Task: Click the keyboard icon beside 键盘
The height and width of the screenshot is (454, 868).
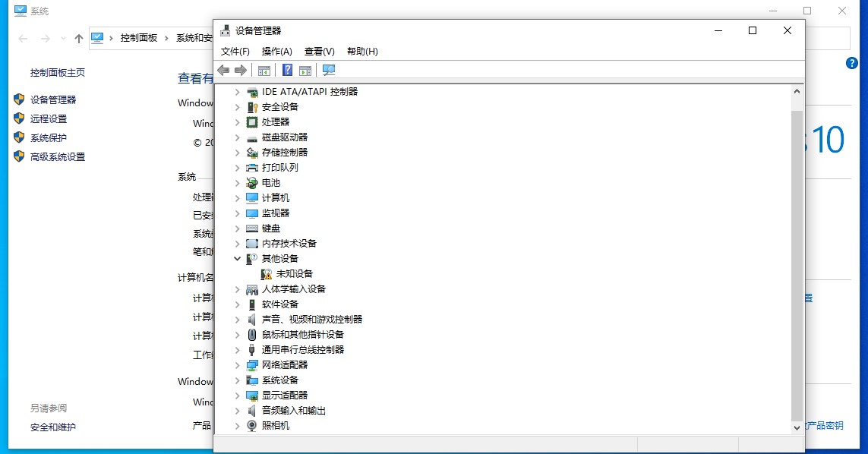Action: [251, 228]
